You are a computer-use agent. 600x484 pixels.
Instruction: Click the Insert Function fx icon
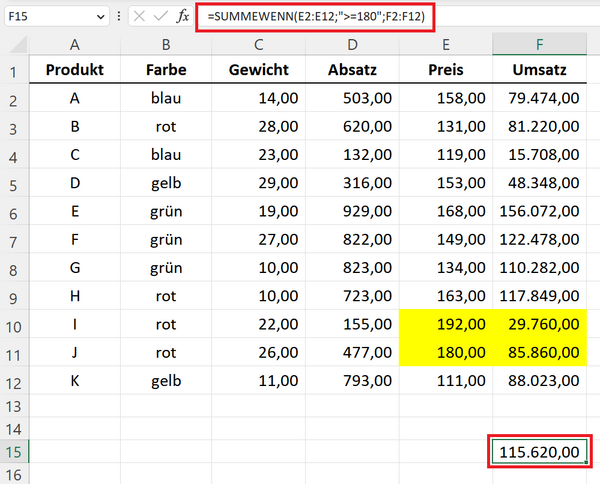pos(183,16)
